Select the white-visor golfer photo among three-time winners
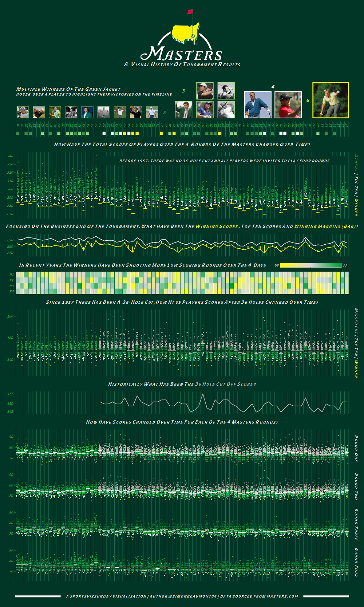This screenshot has width=364, height=607. (205, 91)
